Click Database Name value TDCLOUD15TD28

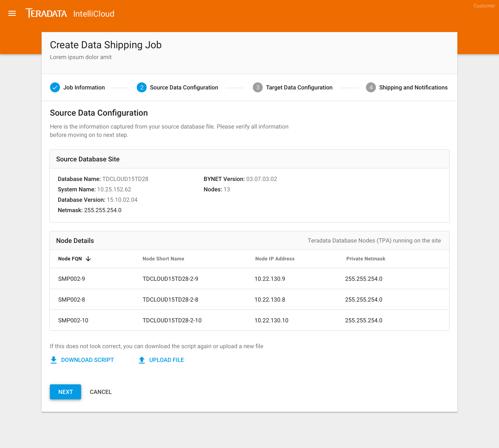[x=125, y=179]
